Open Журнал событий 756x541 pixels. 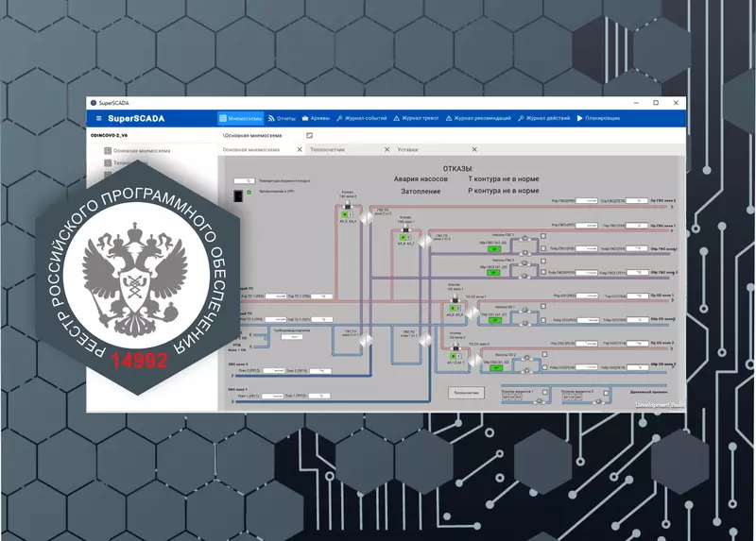point(362,119)
